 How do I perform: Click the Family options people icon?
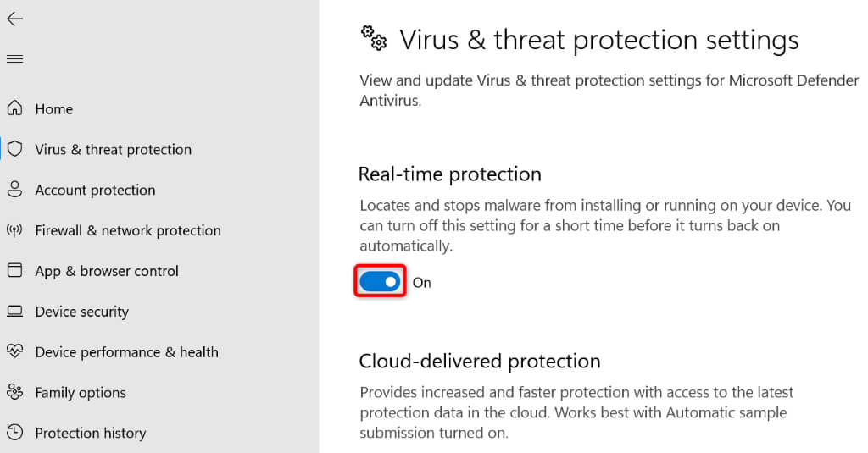click(x=14, y=392)
